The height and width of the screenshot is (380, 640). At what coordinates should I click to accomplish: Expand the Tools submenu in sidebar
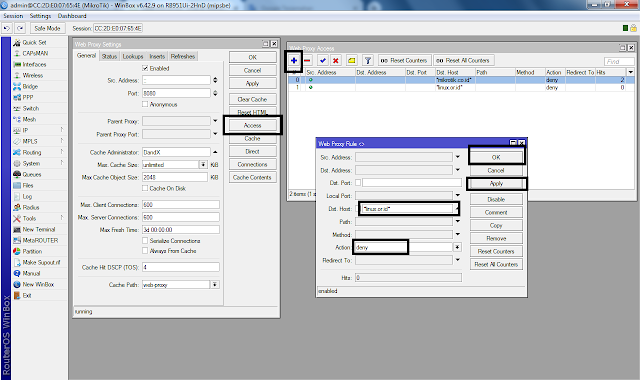[62, 218]
